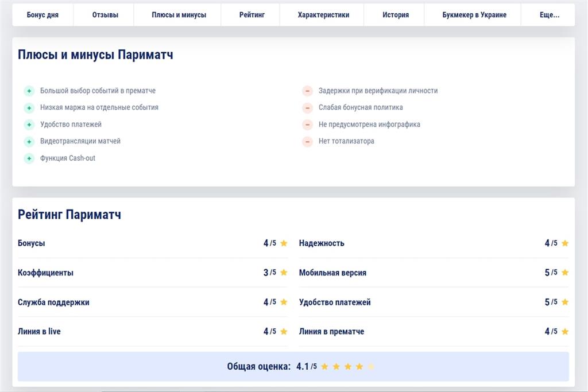588x392 pixels.
Task: Expand the "Еще..." navigation menu
Action: point(549,15)
